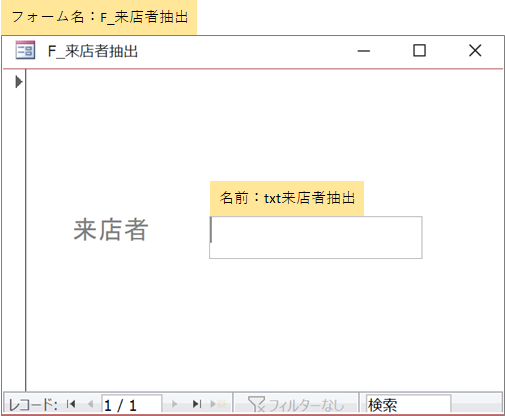
Task: Create a new blank record
Action: (218, 404)
